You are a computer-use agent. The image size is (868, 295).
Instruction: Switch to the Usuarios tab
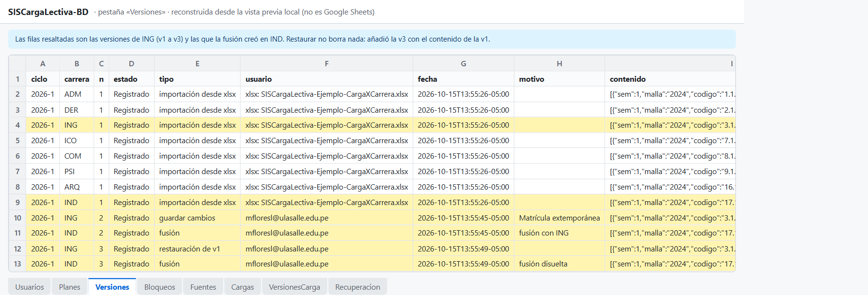(x=30, y=287)
